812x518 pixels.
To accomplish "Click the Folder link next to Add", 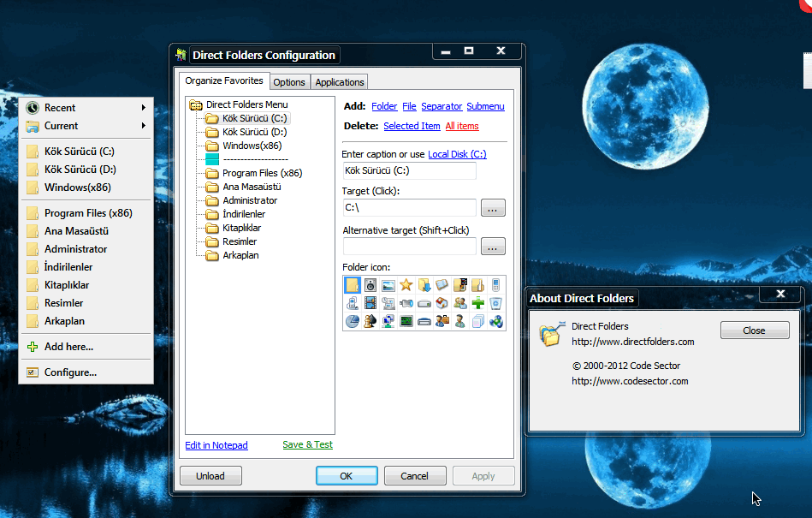I will pos(384,106).
